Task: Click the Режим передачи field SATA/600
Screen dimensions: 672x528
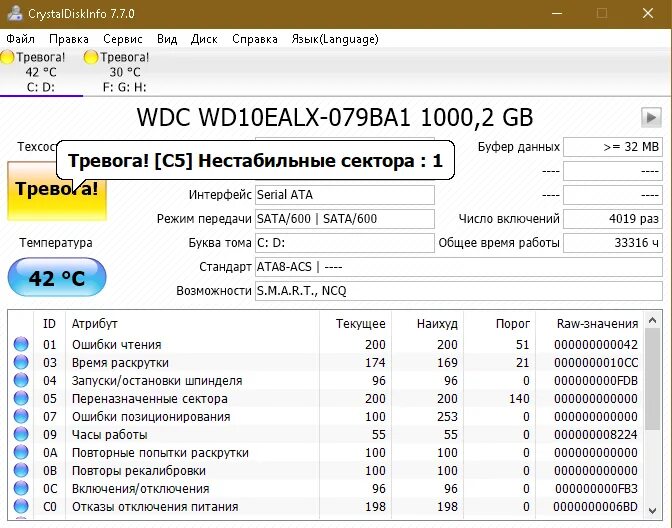Action: [345, 219]
